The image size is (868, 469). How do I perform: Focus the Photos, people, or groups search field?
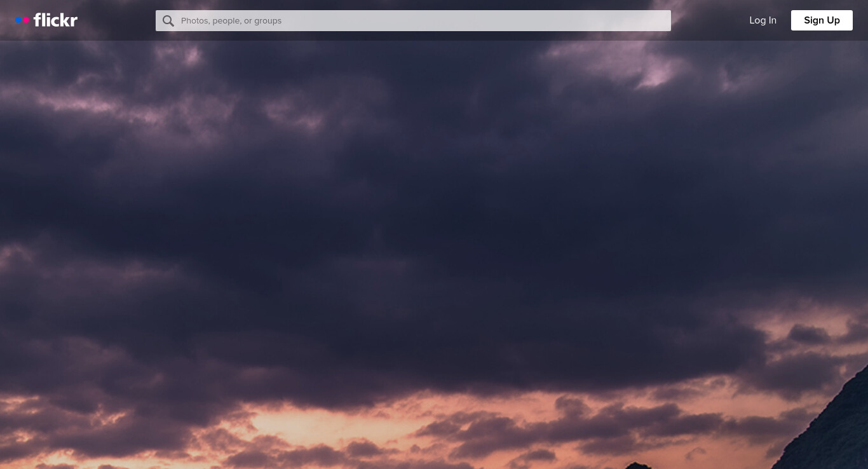click(x=413, y=20)
